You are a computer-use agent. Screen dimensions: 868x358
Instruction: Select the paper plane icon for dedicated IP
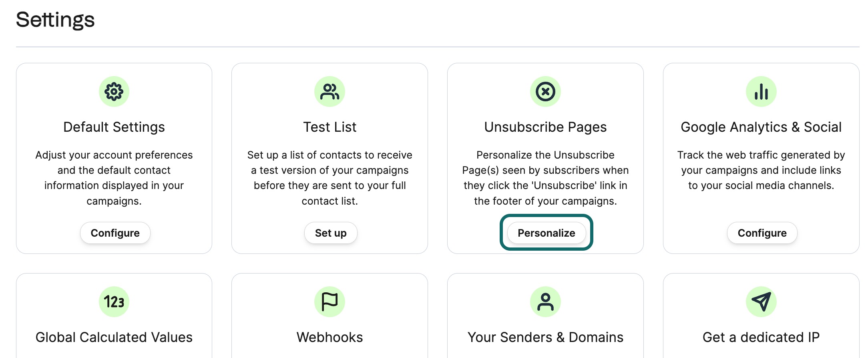click(x=761, y=302)
